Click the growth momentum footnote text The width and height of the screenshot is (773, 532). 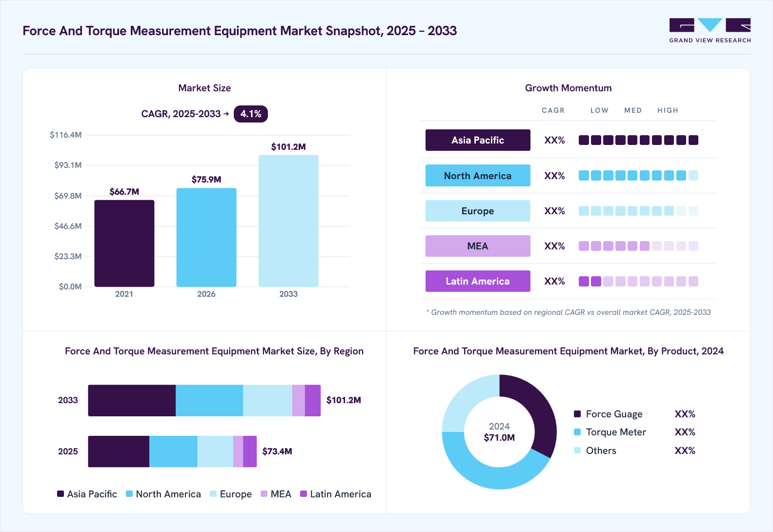(x=569, y=312)
